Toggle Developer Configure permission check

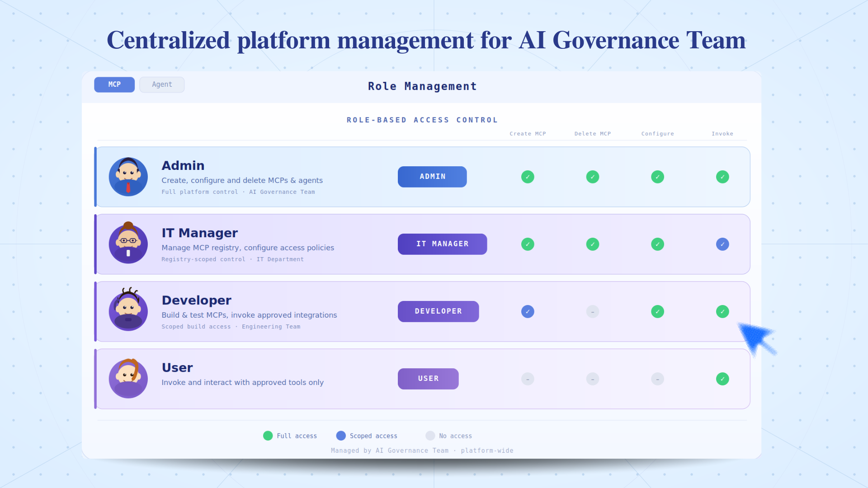(x=658, y=311)
